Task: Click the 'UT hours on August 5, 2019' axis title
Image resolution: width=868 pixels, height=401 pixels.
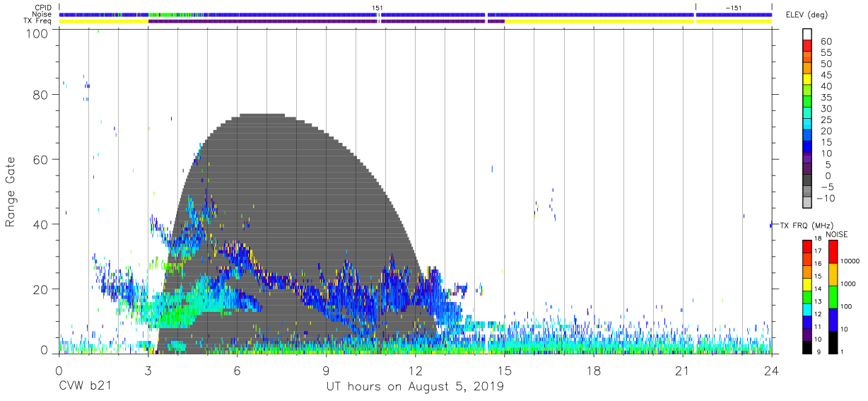Action: (415, 387)
